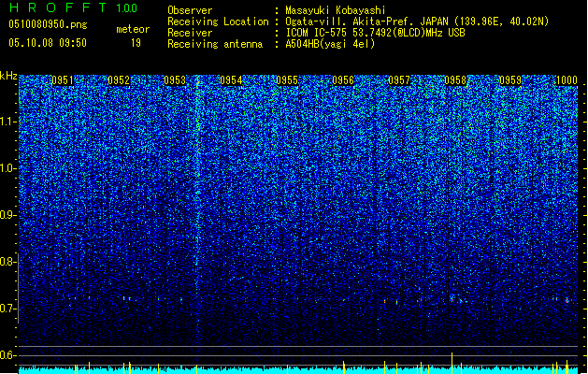The width and height of the screenshot is (588, 374).
Task: Click the tallest yellow echo spike near 0958
Action: point(452,363)
